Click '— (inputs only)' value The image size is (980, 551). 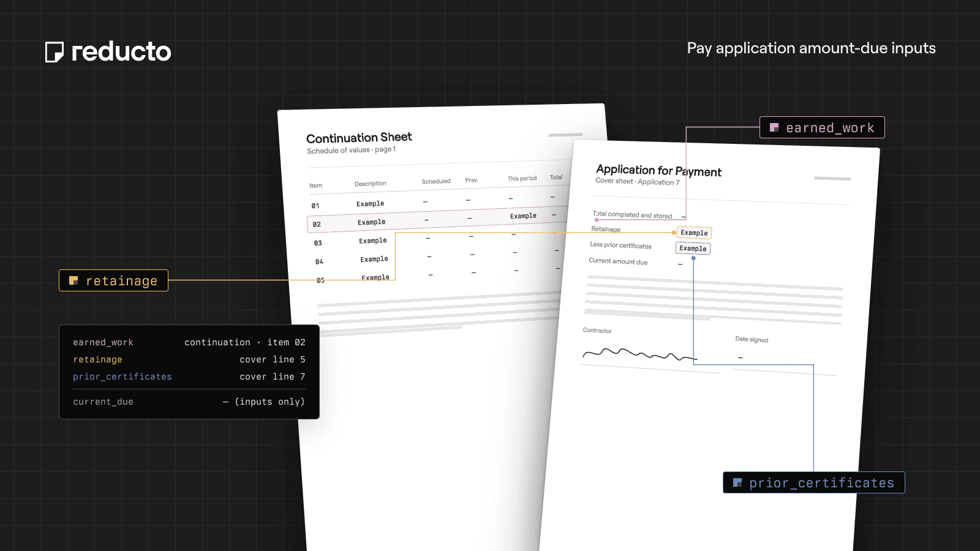[264, 402]
